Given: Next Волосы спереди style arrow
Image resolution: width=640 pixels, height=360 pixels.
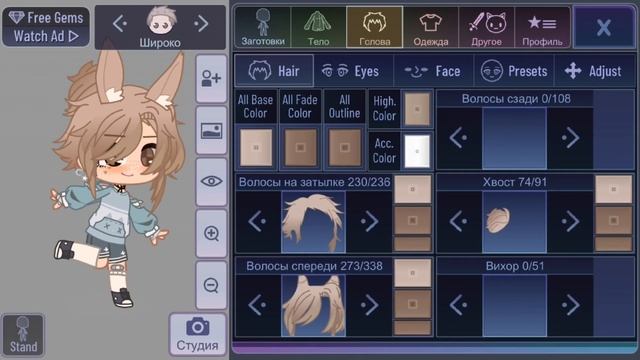Looking at the screenshot, I should pos(369,305).
